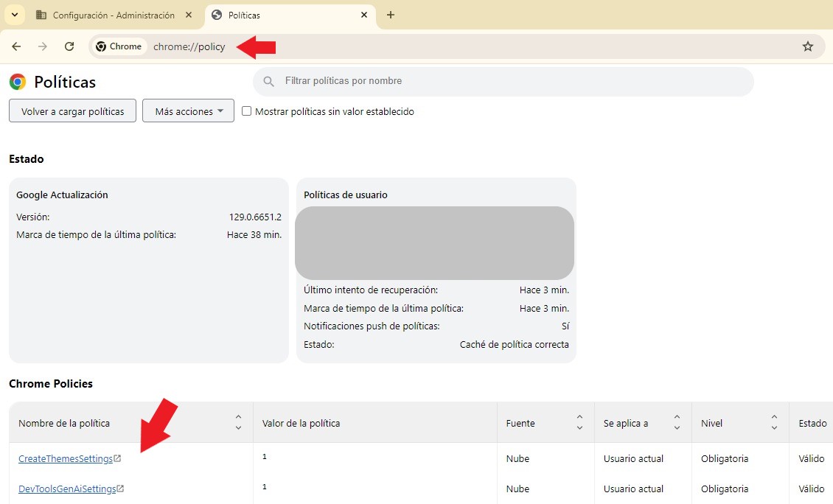Click Válido in the DevToolsGenAiSettings row

click(811, 489)
